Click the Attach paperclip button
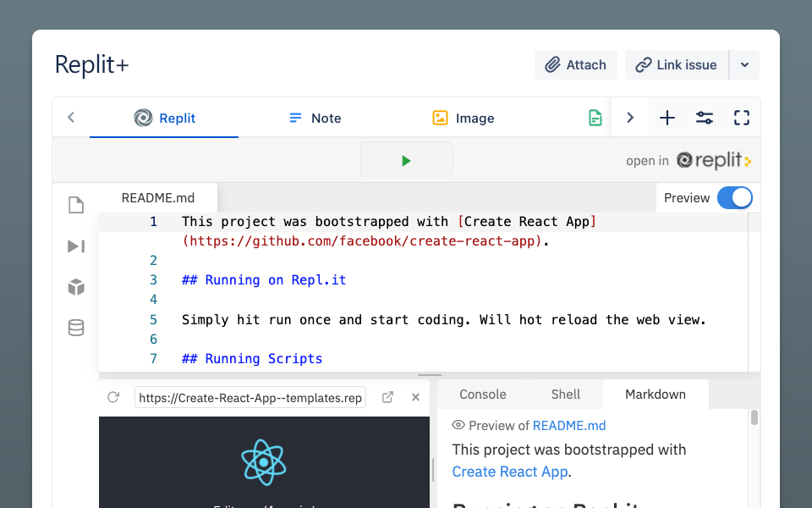The image size is (812, 508). point(575,64)
